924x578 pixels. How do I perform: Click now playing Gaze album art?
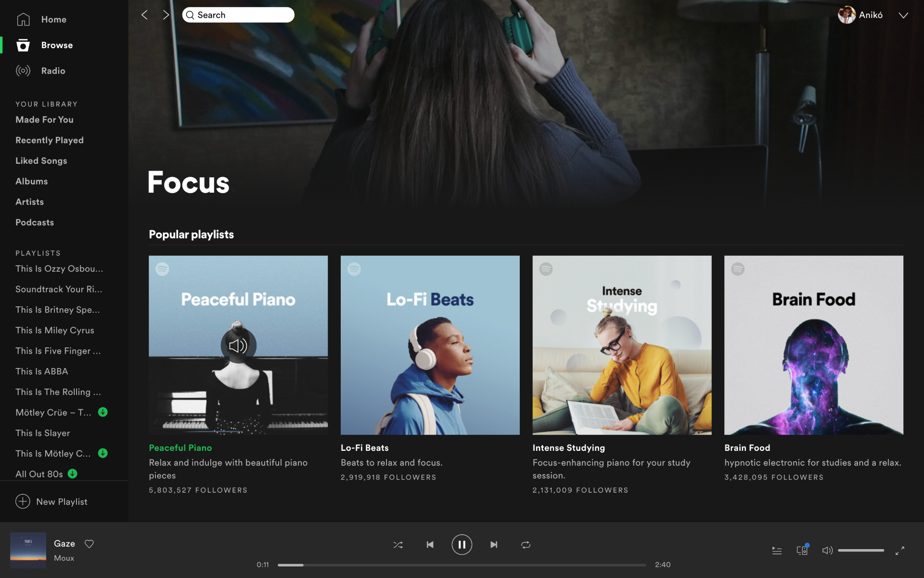point(28,550)
